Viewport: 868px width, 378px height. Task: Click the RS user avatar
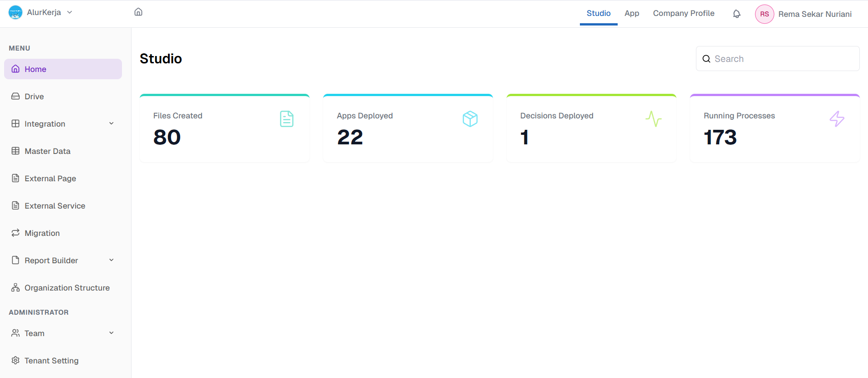(764, 14)
